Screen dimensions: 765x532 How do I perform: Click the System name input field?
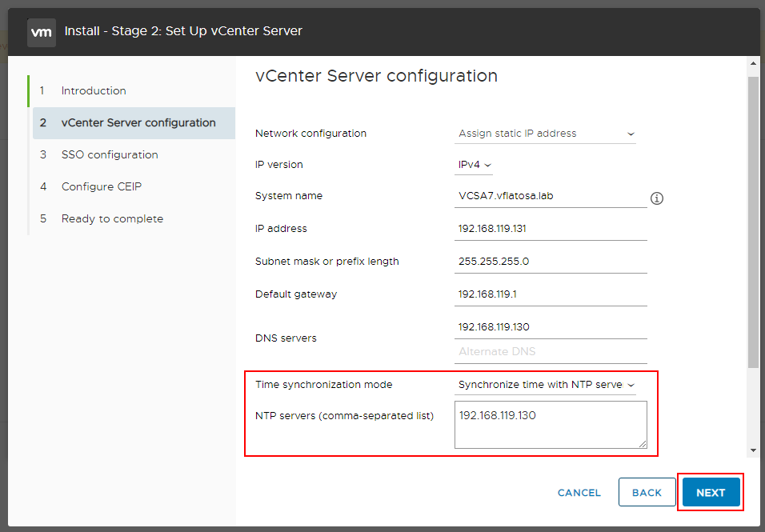551,196
